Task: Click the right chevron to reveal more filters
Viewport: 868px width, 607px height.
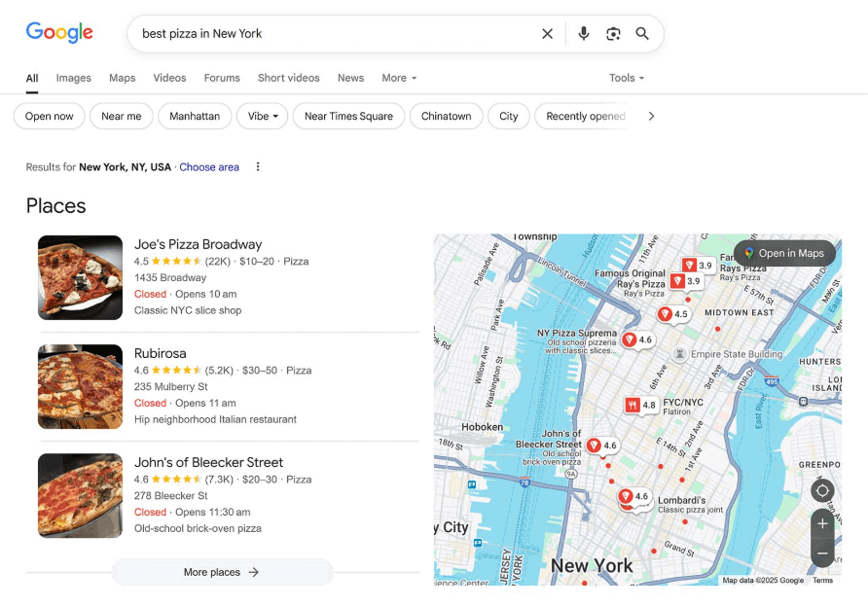Action: pos(651,116)
